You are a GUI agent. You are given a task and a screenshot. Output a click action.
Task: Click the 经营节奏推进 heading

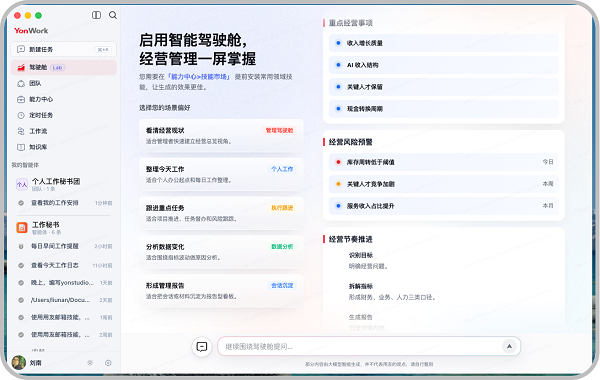tap(351, 239)
